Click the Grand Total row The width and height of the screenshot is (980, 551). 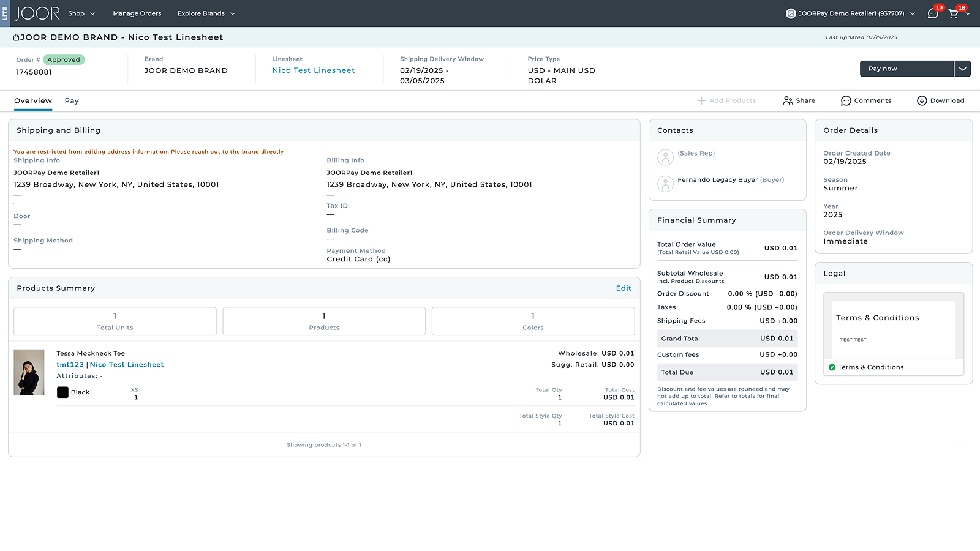click(x=728, y=339)
